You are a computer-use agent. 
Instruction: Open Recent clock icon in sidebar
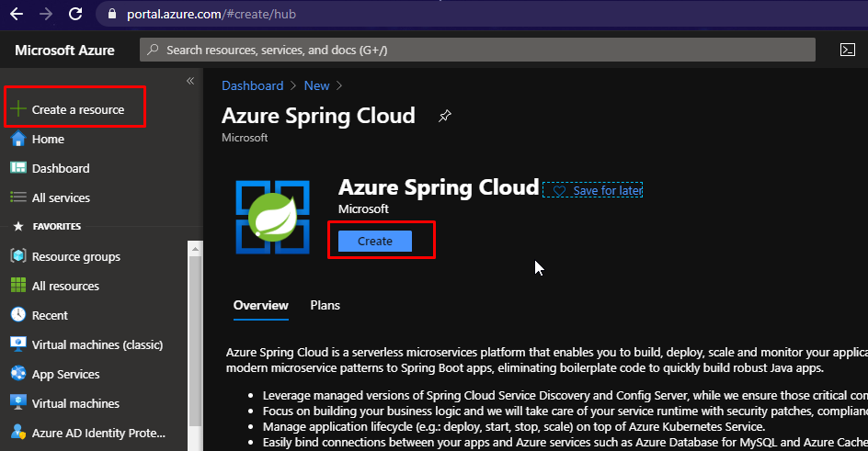pyautogui.click(x=17, y=315)
